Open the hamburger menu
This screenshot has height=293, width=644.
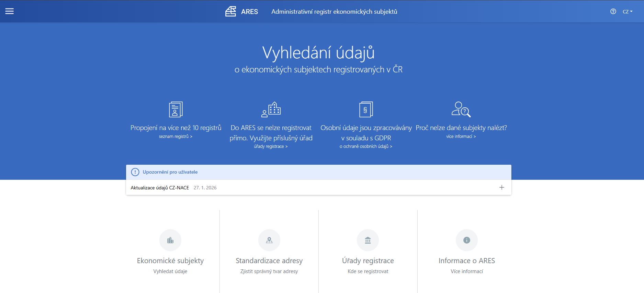pyautogui.click(x=10, y=11)
